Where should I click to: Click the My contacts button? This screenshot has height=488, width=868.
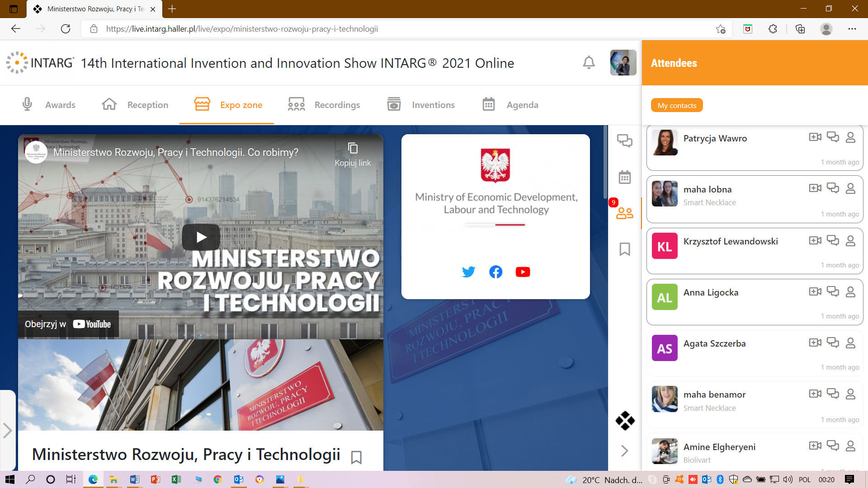coord(677,105)
